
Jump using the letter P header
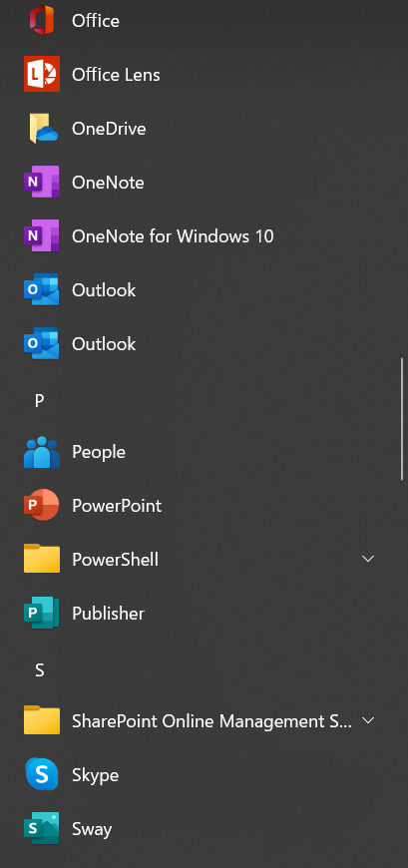point(39,400)
